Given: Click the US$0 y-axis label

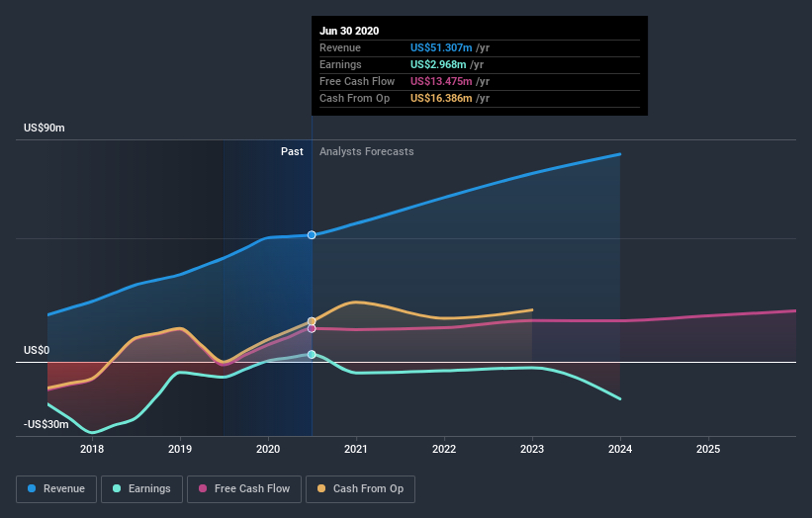Looking at the screenshot, I should 37,350.
